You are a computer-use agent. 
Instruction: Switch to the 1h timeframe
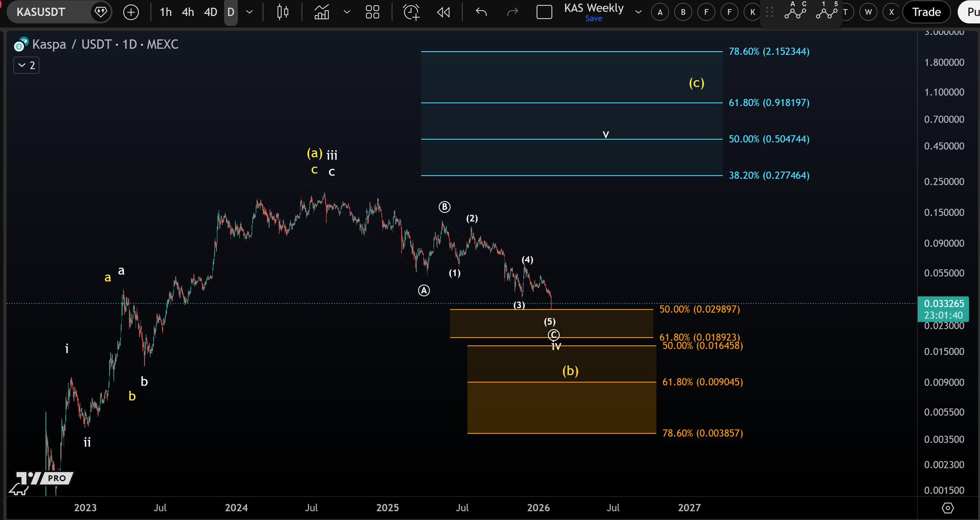(166, 12)
